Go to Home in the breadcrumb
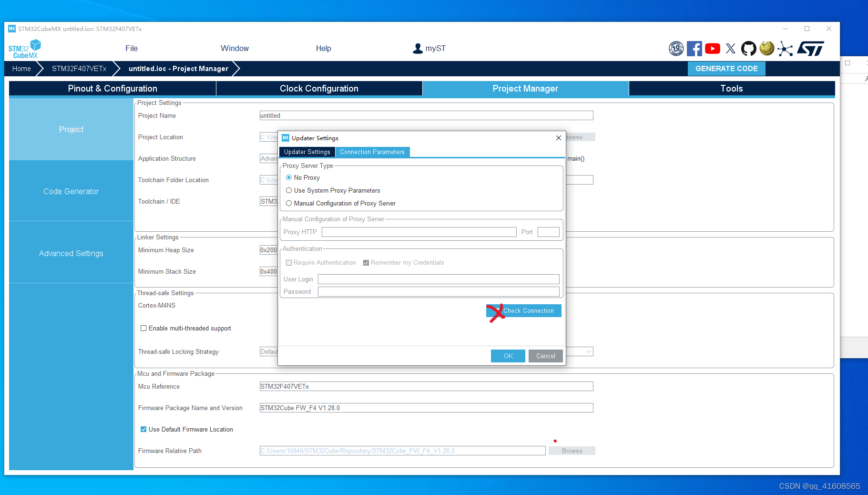 (21, 69)
